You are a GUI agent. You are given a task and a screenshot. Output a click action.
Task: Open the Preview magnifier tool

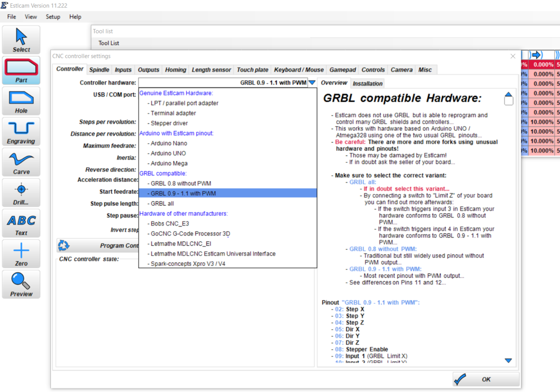point(21,285)
